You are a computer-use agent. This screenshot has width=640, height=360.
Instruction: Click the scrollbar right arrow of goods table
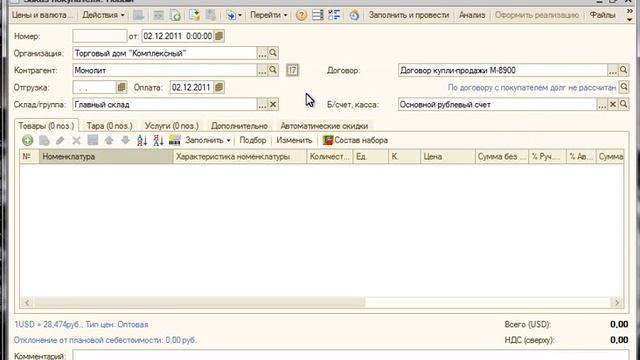coord(617,302)
